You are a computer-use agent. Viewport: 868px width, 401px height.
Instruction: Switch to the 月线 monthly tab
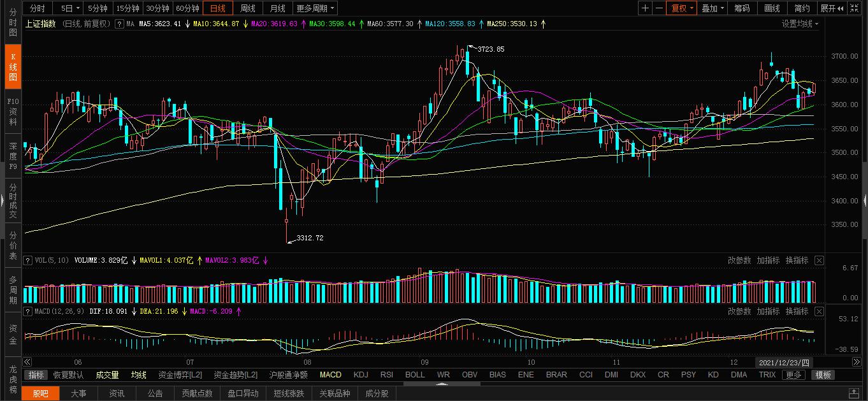tap(277, 8)
